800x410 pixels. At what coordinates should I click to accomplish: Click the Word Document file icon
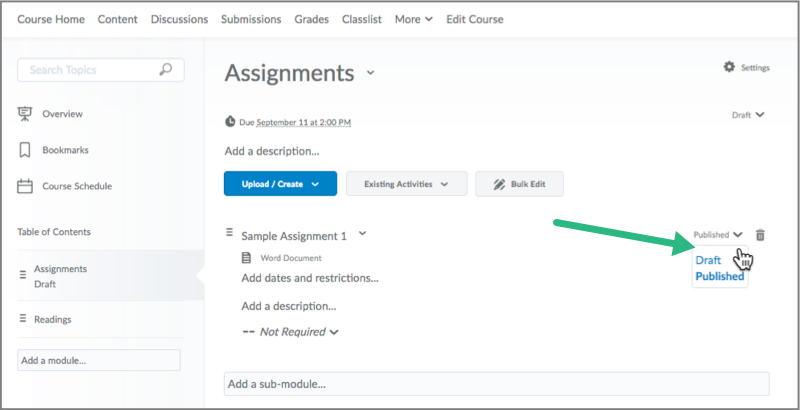click(x=246, y=258)
